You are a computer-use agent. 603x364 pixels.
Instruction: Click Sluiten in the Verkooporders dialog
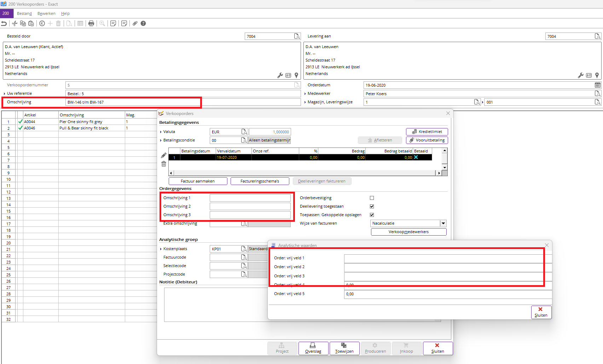[437, 348]
